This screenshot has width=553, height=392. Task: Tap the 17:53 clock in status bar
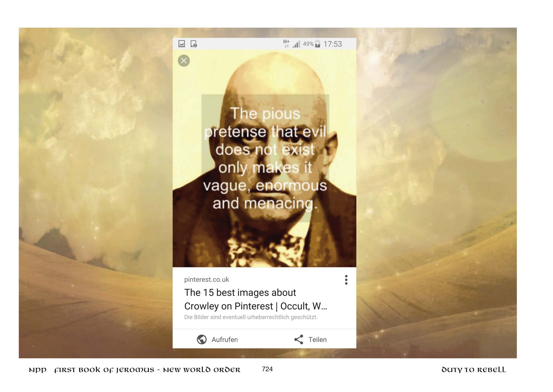pos(333,44)
